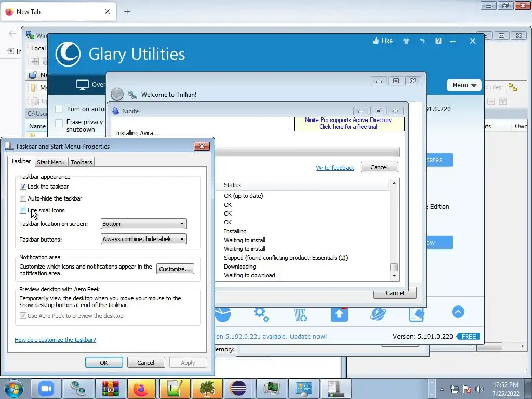Click the Use Aero Peek checkbox
532x399 pixels.
coord(23,316)
